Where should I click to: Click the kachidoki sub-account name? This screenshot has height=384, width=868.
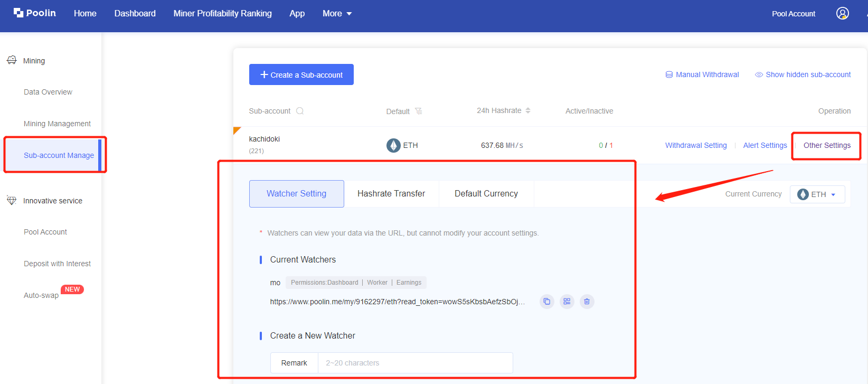point(265,139)
